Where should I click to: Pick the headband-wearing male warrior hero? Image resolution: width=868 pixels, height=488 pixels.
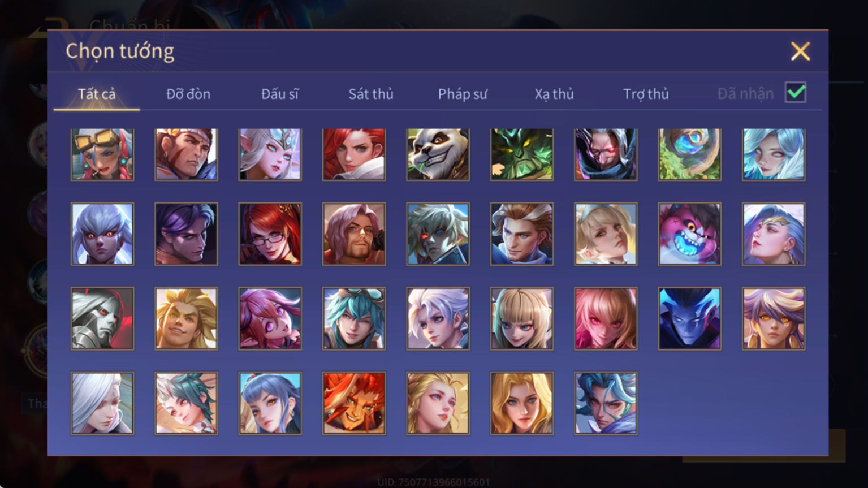coord(186,154)
